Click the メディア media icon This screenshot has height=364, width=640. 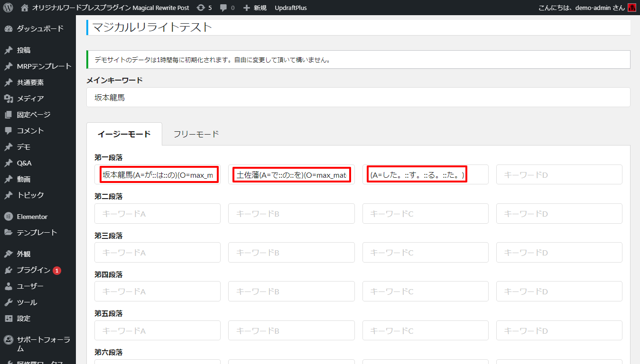pos(8,99)
